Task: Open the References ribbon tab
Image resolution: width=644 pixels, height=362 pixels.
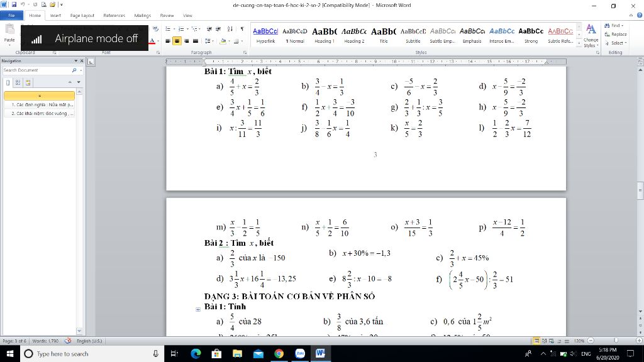Action: (x=114, y=16)
